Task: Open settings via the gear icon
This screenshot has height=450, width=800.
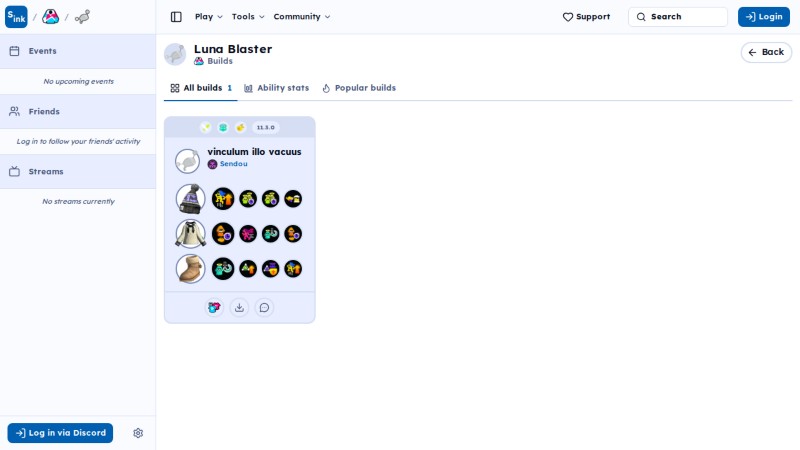Action: click(138, 433)
